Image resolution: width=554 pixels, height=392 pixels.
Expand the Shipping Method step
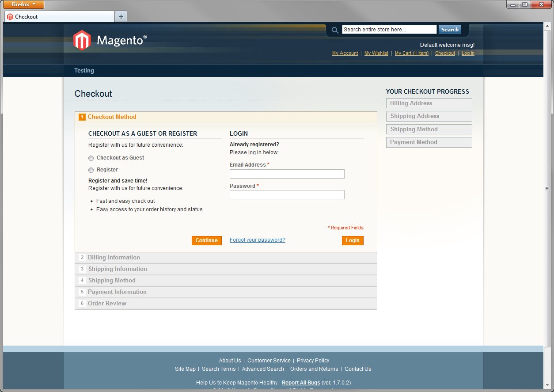226,281
